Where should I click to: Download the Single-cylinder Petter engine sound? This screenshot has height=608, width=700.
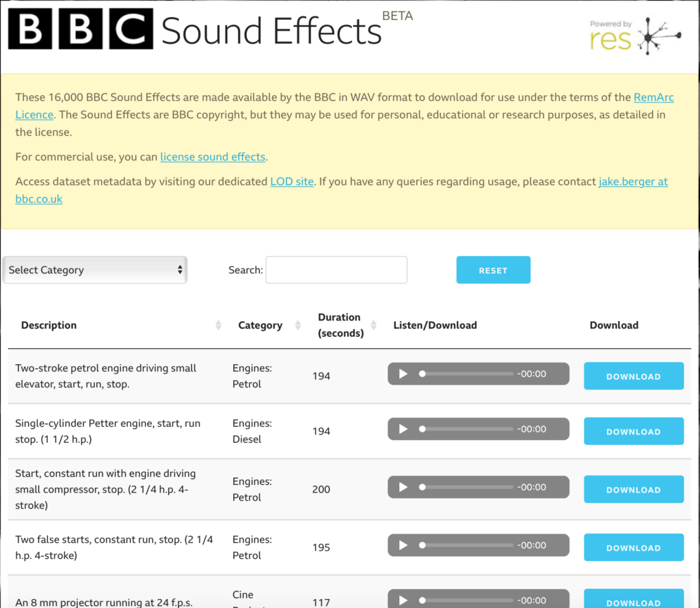tap(634, 431)
